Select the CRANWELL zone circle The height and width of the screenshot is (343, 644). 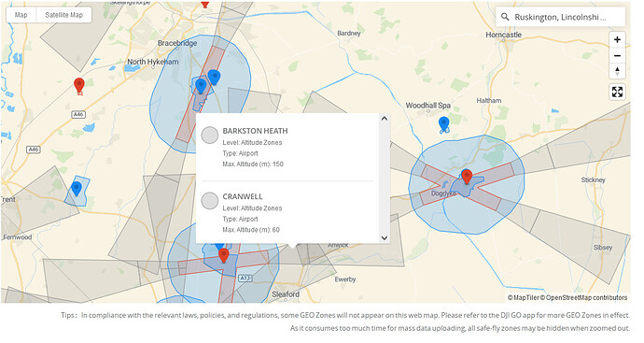210,201
